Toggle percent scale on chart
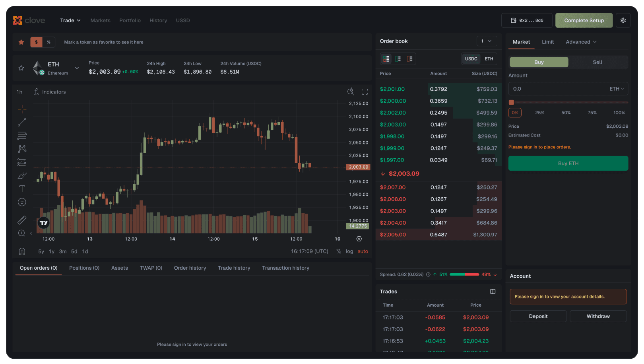The height and width of the screenshot is (364, 644). pos(339,251)
